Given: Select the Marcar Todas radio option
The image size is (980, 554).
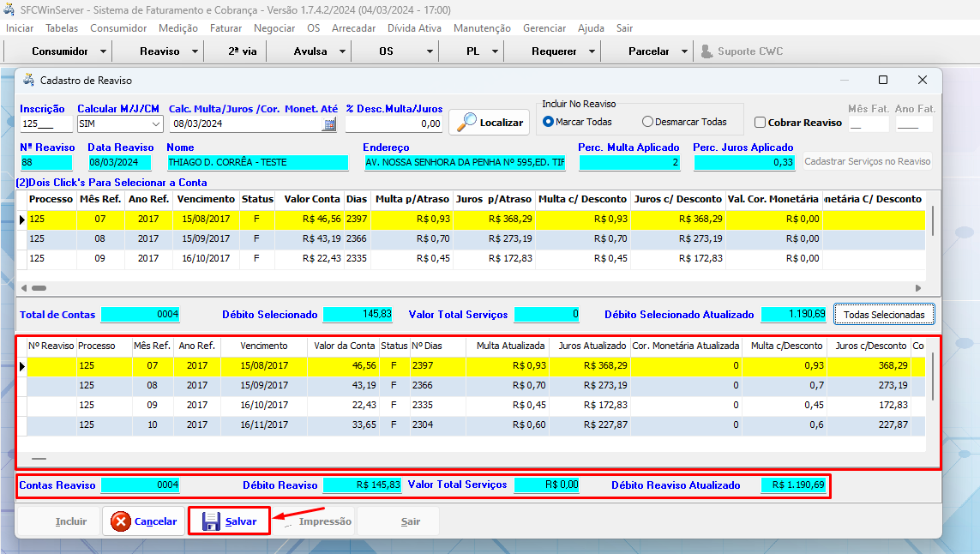Looking at the screenshot, I should point(549,122).
